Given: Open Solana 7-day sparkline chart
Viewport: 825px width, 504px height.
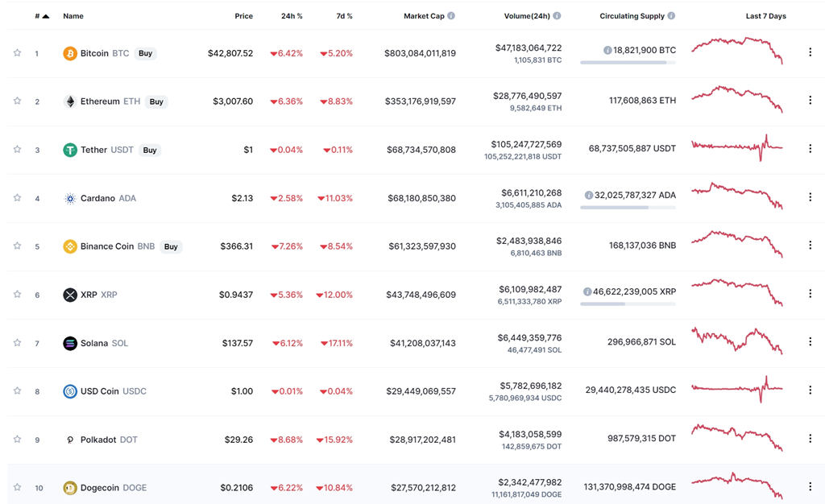Looking at the screenshot, I should point(736,341).
